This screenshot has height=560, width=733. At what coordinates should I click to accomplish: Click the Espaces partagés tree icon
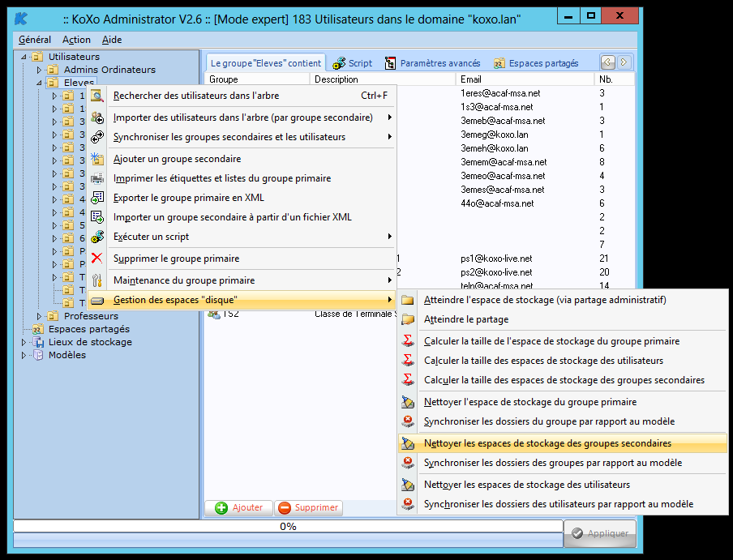pos(38,329)
